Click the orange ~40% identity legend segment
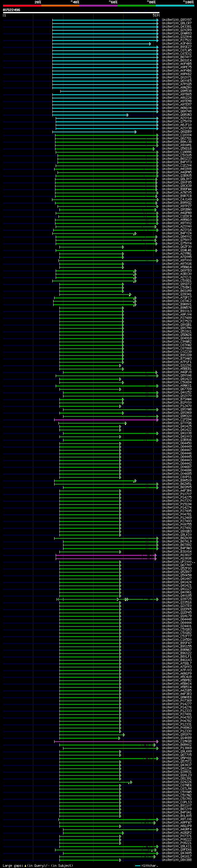Viewport: 197px width, 868px height. (x=60, y=6)
